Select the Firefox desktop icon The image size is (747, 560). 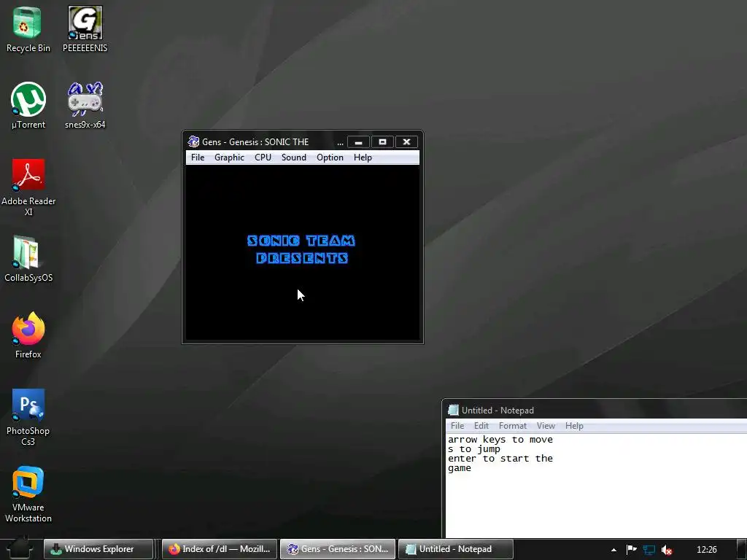(28, 335)
